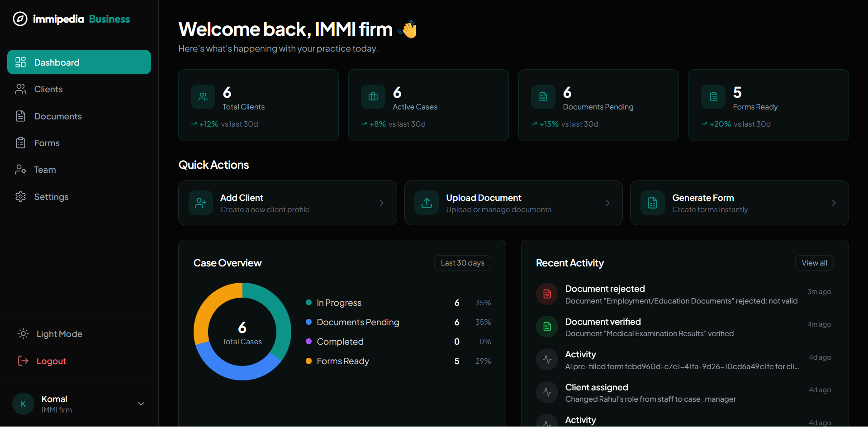Open the Dashboard menu item
Screen dimensions: 868x427
[x=79, y=62]
